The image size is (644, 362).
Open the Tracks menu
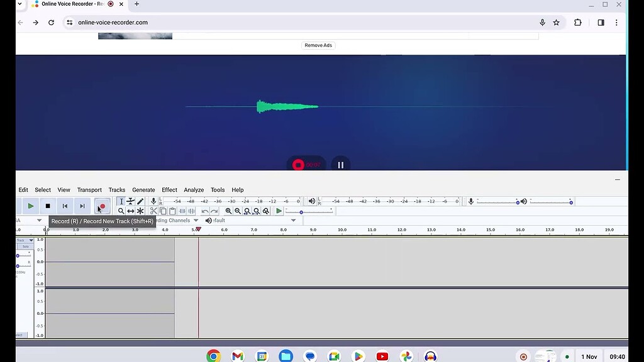(116, 189)
